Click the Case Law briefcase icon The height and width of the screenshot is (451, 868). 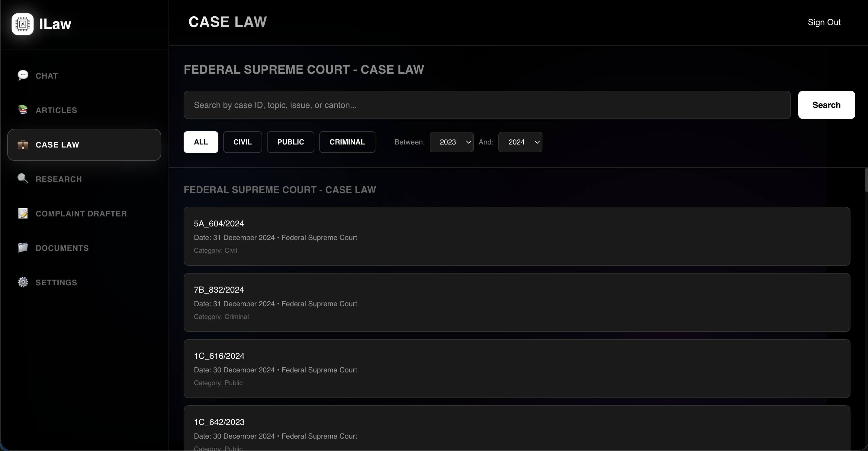[x=23, y=145]
